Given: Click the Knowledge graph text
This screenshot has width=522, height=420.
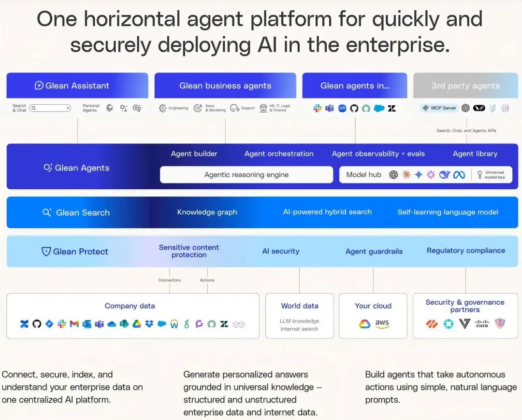Looking at the screenshot, I should pyautogui.click(x=207, y=212).
